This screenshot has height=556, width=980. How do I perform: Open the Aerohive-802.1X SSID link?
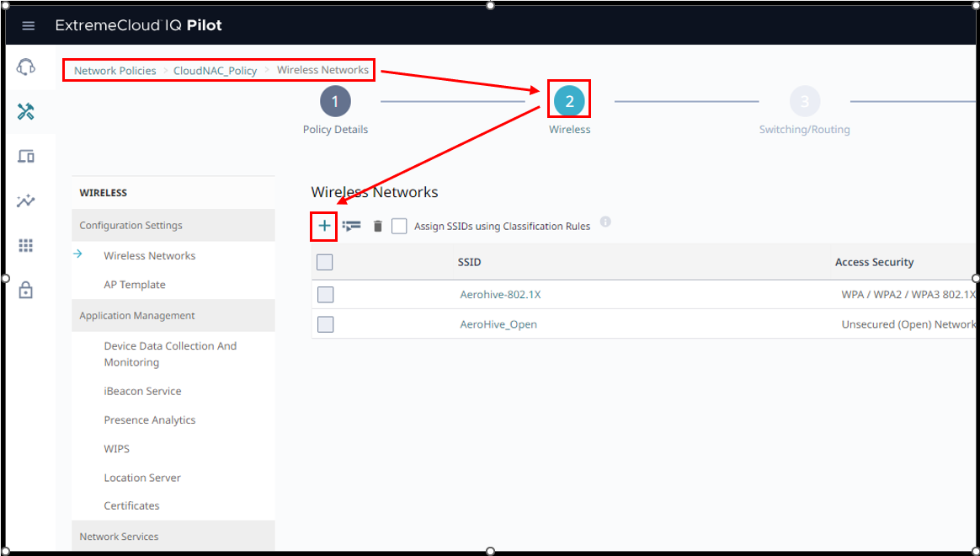tap(500, 295)
